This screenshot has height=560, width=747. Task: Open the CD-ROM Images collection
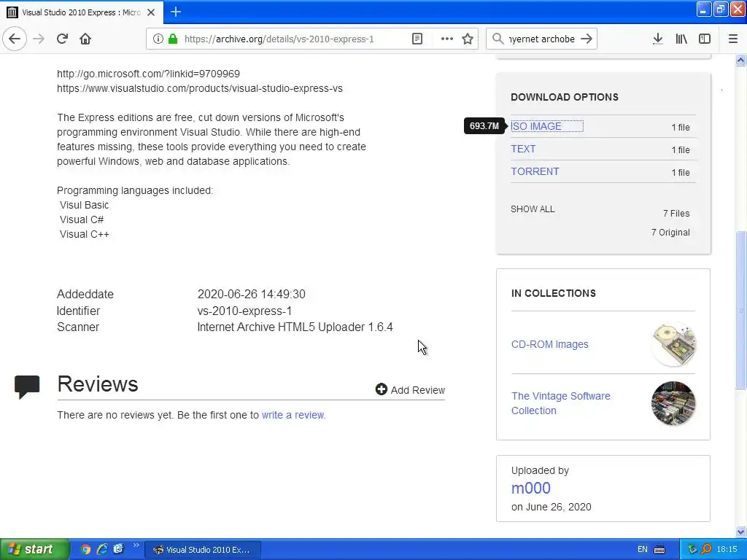550,344
